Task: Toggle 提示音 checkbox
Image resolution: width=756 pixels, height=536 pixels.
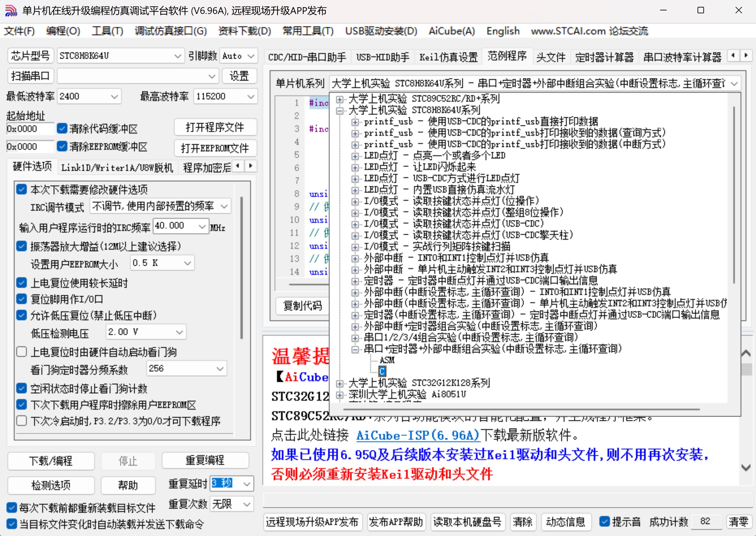Action: (x=604, y=521)
